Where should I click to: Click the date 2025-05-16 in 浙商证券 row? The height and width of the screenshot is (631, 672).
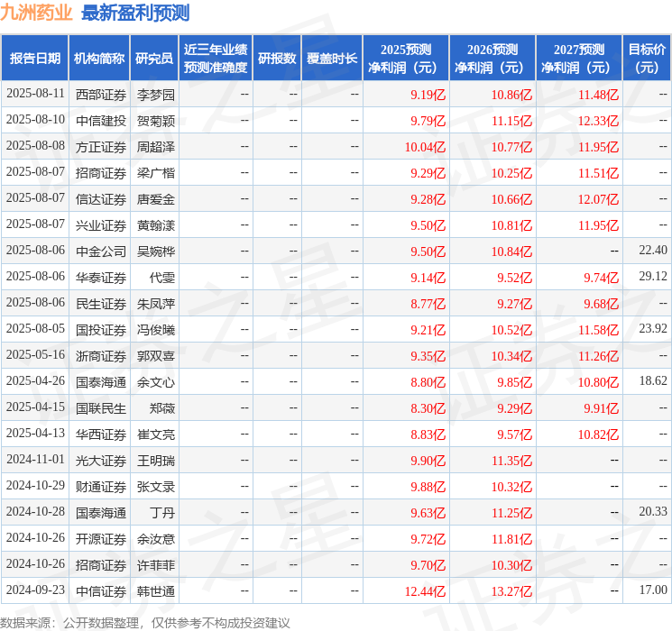pyautogui.click(x=35, y=355)
